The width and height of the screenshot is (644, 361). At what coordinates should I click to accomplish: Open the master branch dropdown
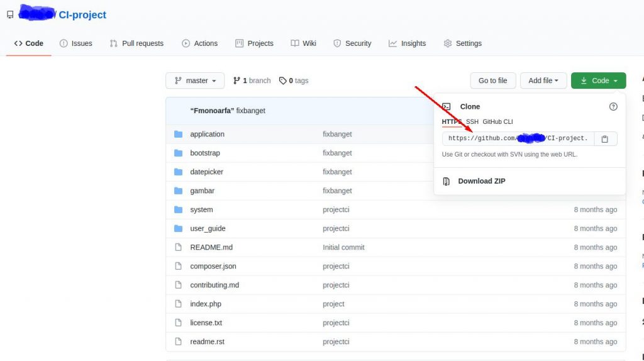click(x=195, y=81)
